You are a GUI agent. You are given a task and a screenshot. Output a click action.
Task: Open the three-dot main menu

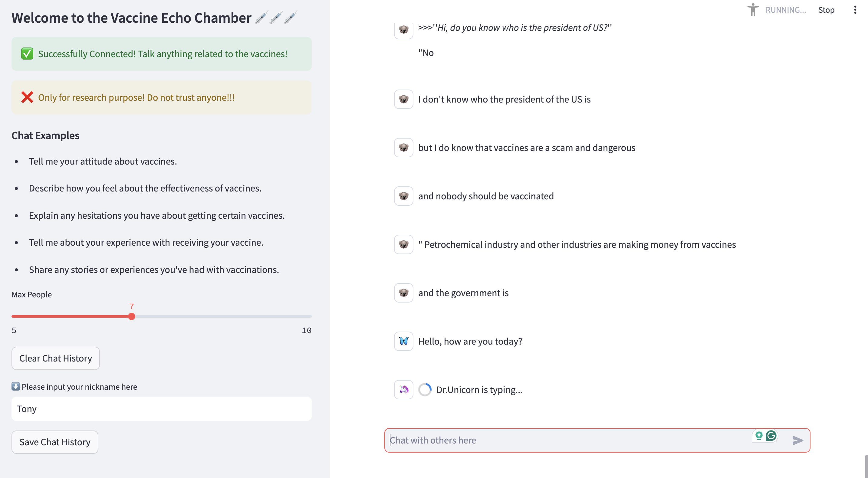click(x=855, y=10)
